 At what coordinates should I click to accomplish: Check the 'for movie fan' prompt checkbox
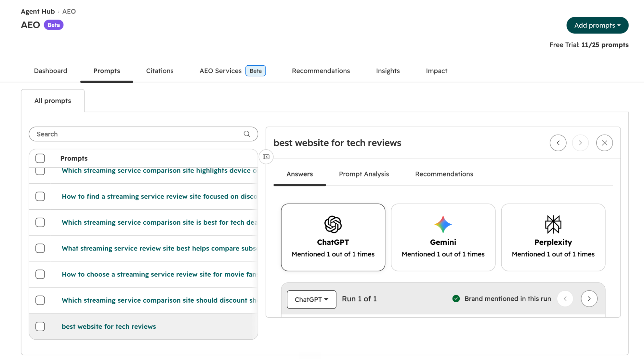40,274
